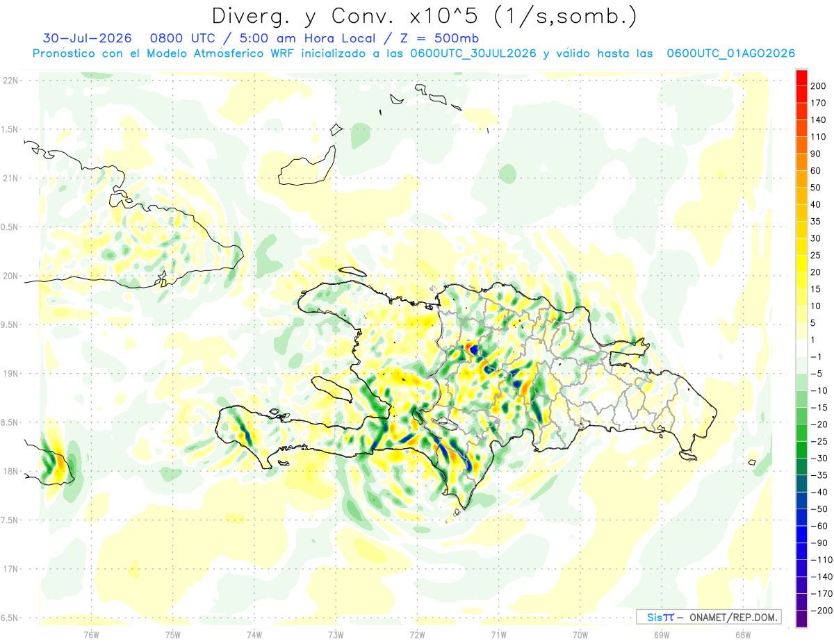Click longitude label "69W"
This screenshot has width=834, height=644.
662,634
